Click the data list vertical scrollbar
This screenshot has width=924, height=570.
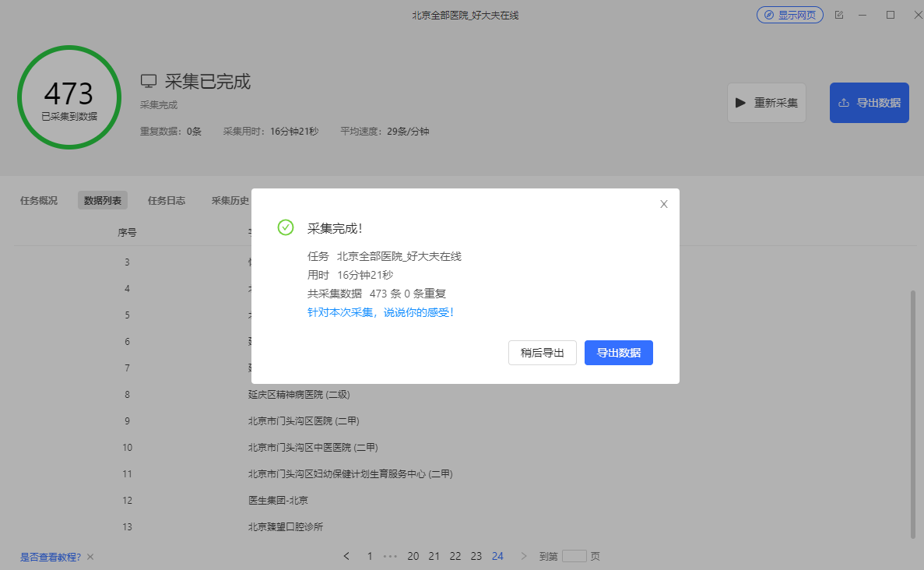[913, 413]
